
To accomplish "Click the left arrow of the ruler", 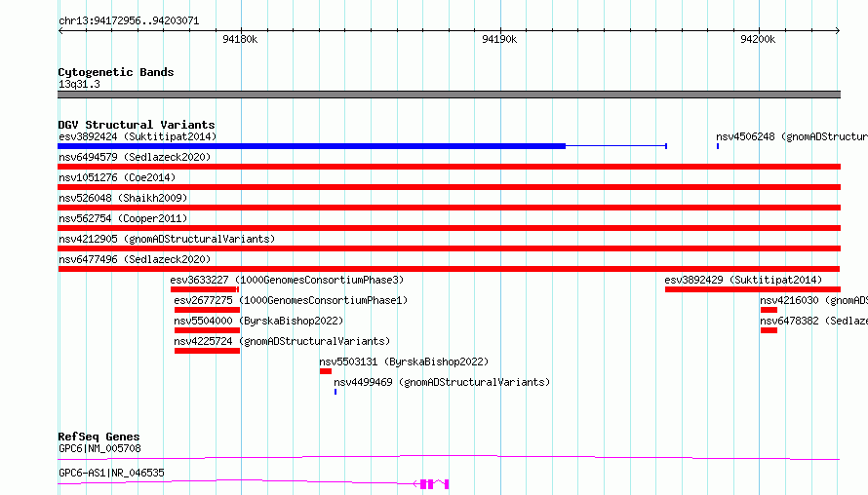I will (60, 30).
